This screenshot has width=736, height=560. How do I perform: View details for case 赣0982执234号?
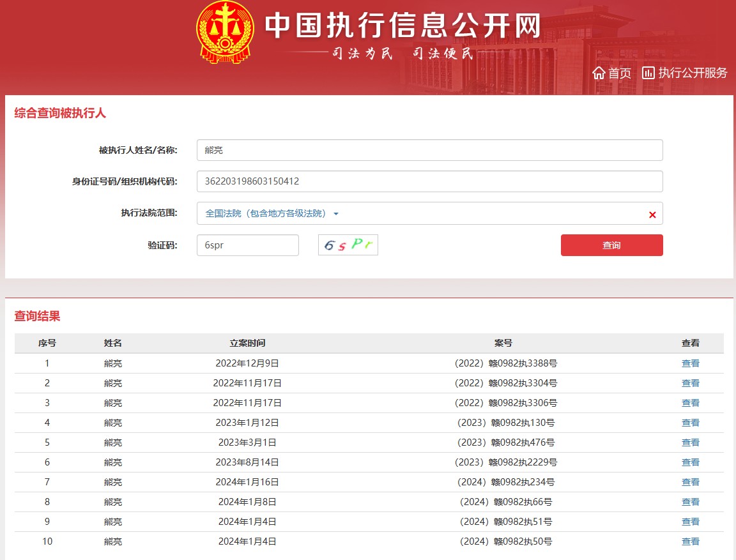[690, 481]
